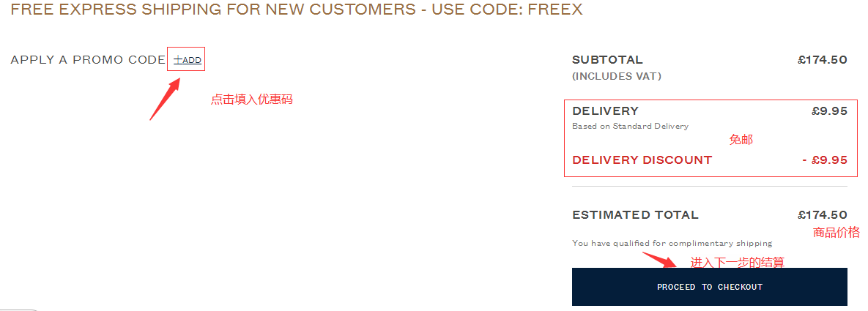The height and width of the screenshot is (311, 868).
Task: Click the Based on Standard Delivery text
Action: point(630,126)
